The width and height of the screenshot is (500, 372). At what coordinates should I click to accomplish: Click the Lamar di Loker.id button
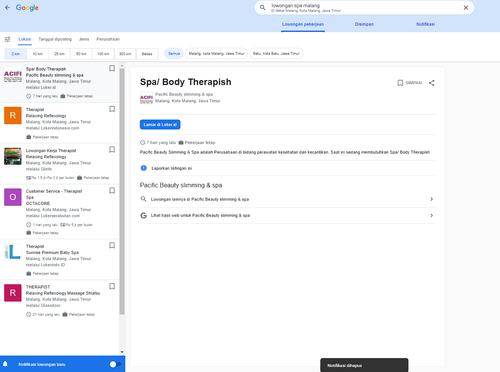pyautogui.click(x=160, y=125)
